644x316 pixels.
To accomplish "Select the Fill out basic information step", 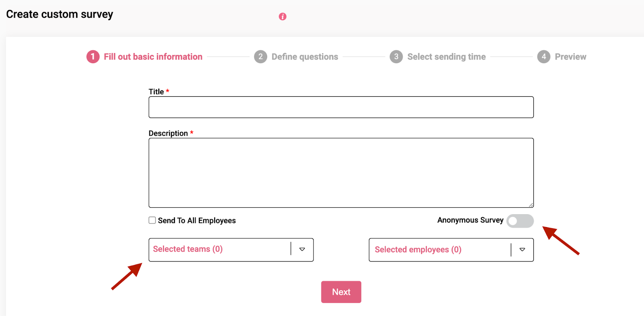I will click(153, 57).
